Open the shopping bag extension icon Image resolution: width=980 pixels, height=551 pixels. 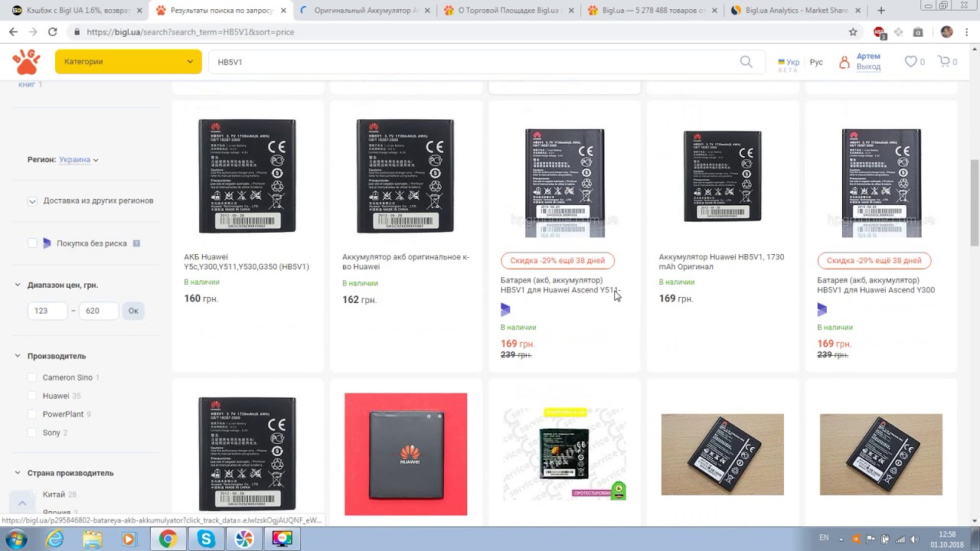(x=918, y=32)
